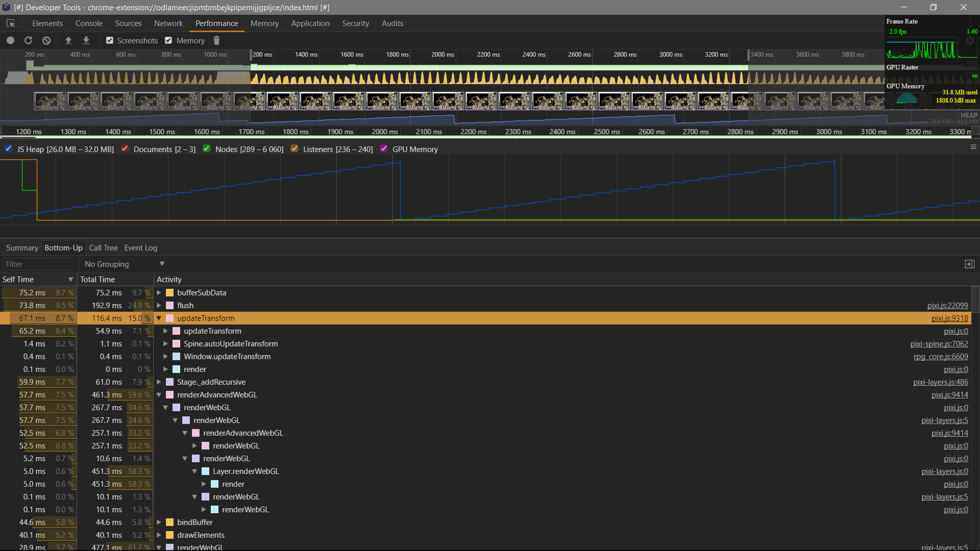
Task: Open the No Grouping dropdown
Action: (124, 264)
